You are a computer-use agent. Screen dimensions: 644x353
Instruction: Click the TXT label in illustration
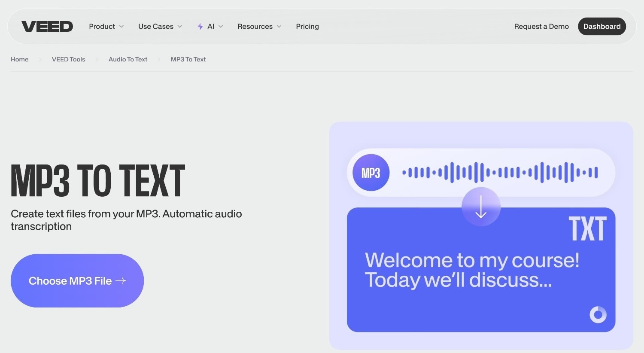click(x=587, y=229)
